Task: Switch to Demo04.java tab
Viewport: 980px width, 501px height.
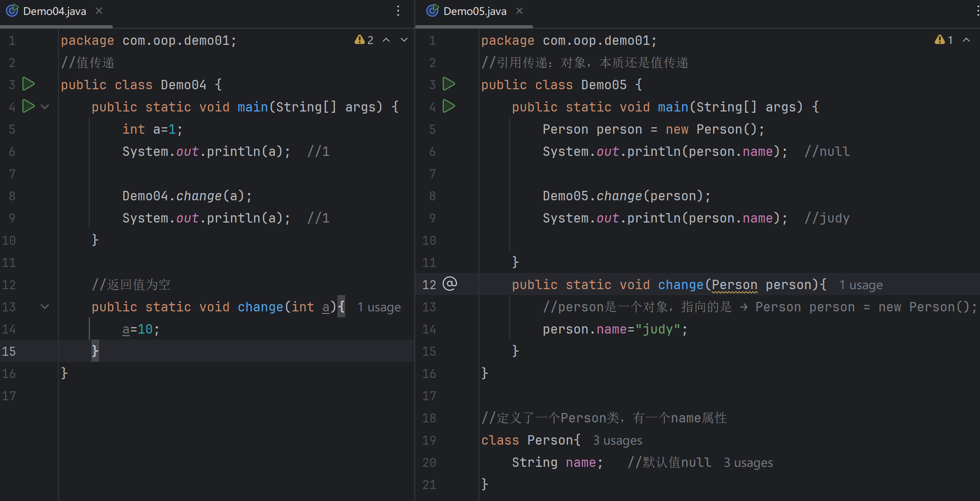Action: click(54, 11)
